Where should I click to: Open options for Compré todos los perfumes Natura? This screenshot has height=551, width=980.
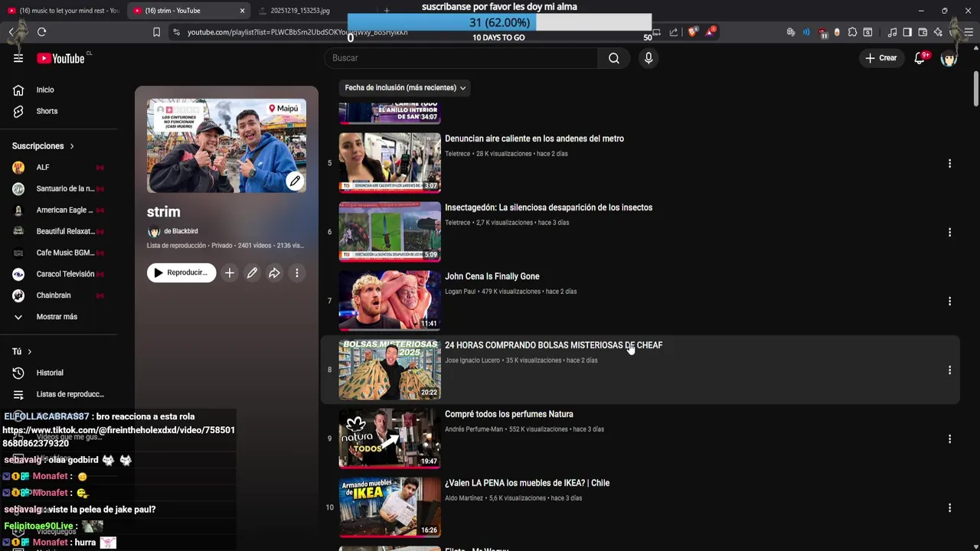point(949,439)
